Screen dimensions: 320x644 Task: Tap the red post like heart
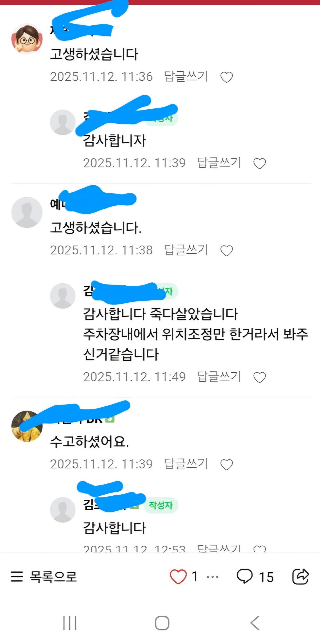coord(178,577)
